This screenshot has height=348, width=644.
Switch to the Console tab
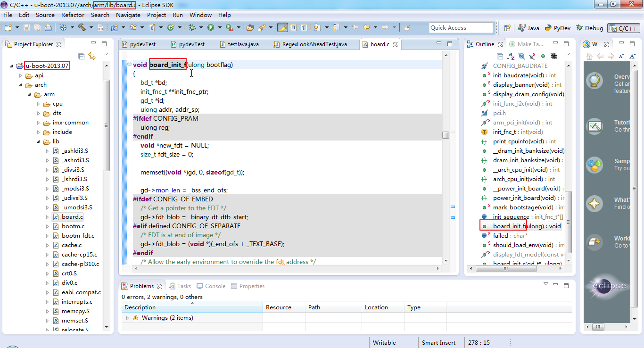[211, 286]
